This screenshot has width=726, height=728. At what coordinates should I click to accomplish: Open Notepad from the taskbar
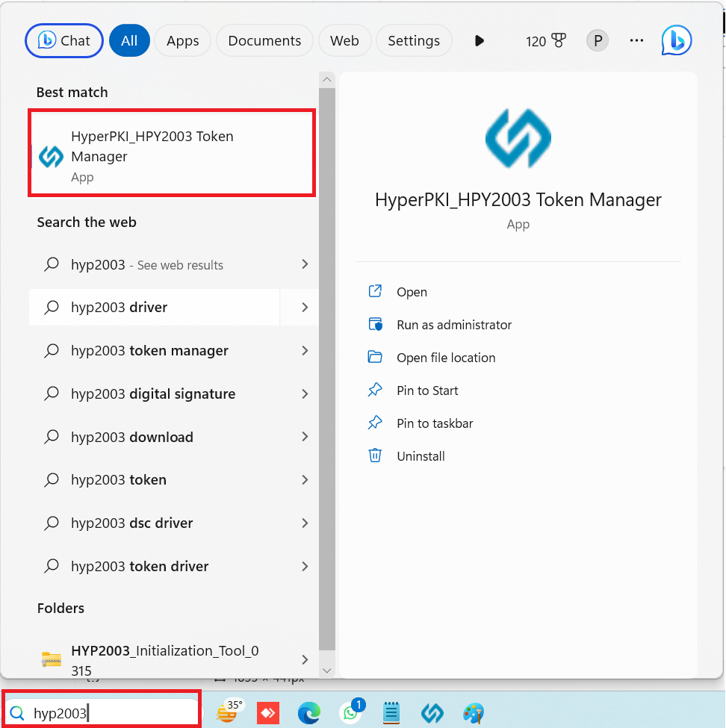tap(391, 712)
